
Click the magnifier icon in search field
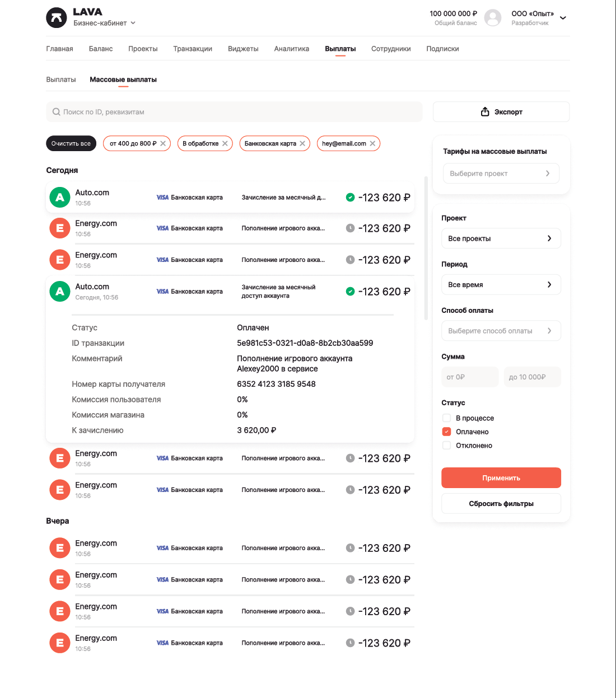(56, 112)
